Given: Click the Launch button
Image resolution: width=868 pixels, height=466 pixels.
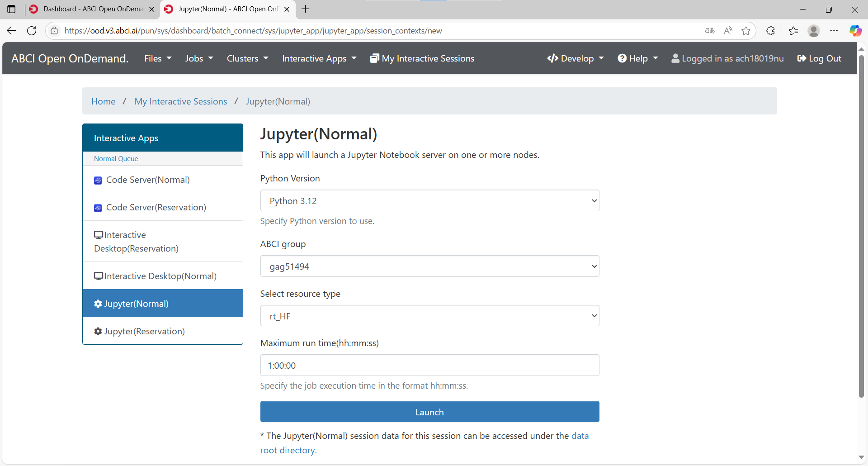Looking at the screenshot, I should click(429, 412).
